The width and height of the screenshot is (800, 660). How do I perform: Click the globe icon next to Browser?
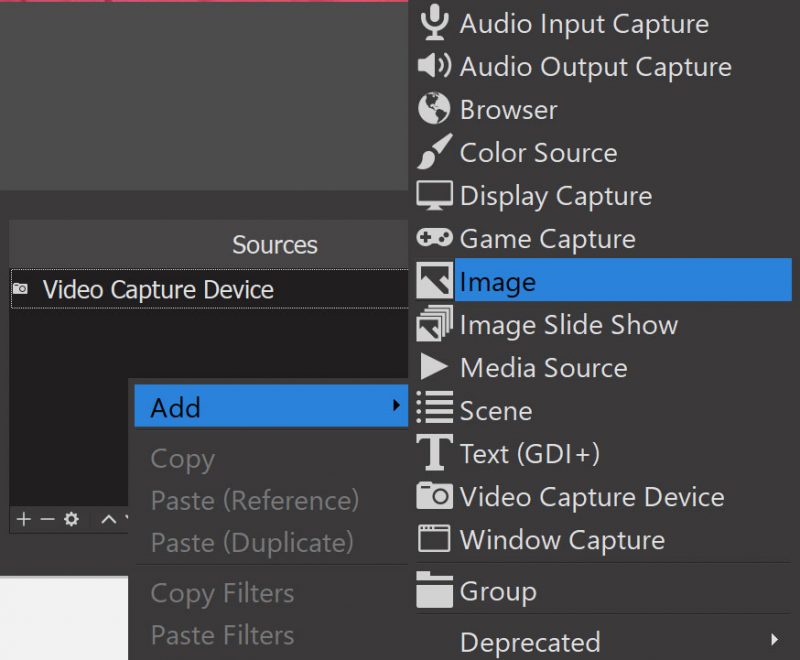click(434, 110)
